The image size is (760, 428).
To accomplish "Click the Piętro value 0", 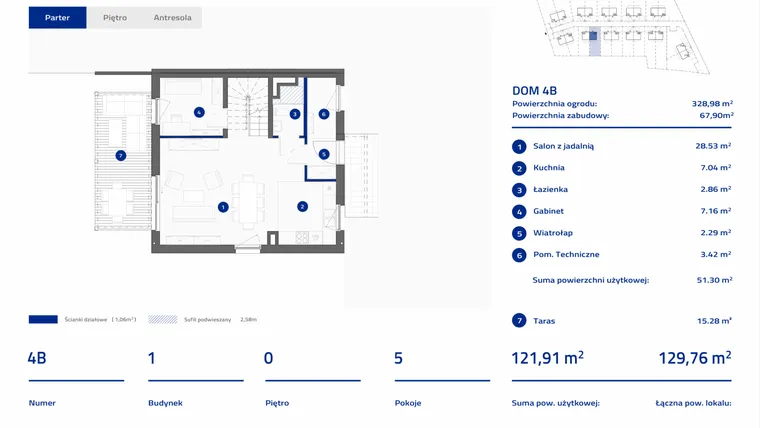I will [269, 358].
